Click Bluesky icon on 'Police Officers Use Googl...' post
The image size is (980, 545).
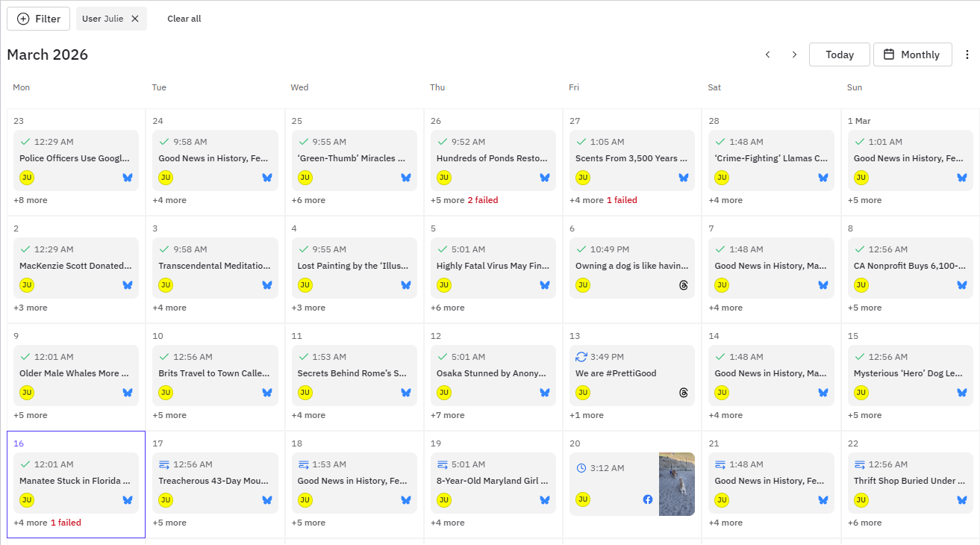click(128, 178)
